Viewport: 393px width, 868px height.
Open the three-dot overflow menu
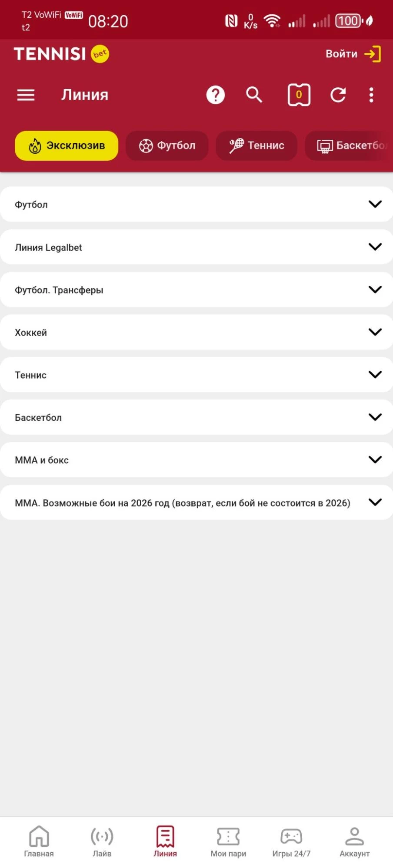tap(371, 95)
